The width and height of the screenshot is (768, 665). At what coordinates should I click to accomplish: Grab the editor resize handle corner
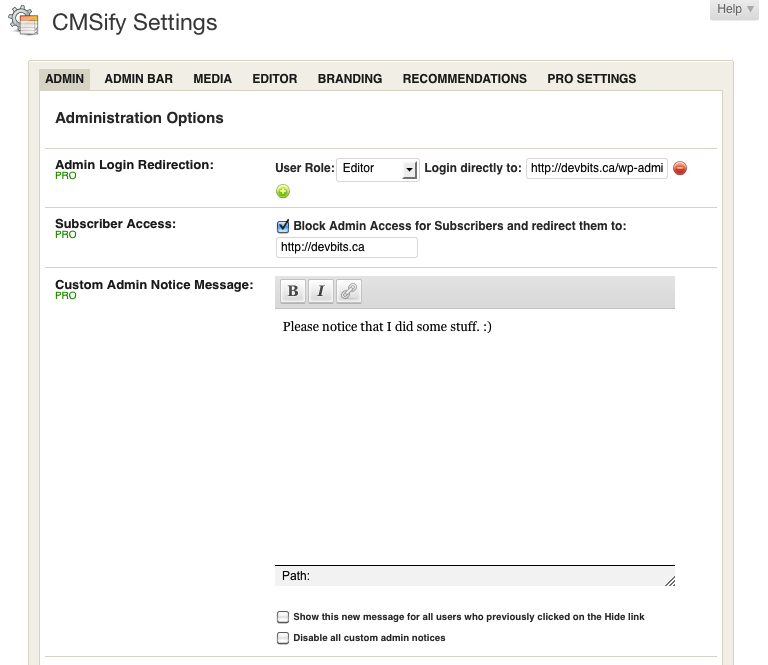(670, 581)
